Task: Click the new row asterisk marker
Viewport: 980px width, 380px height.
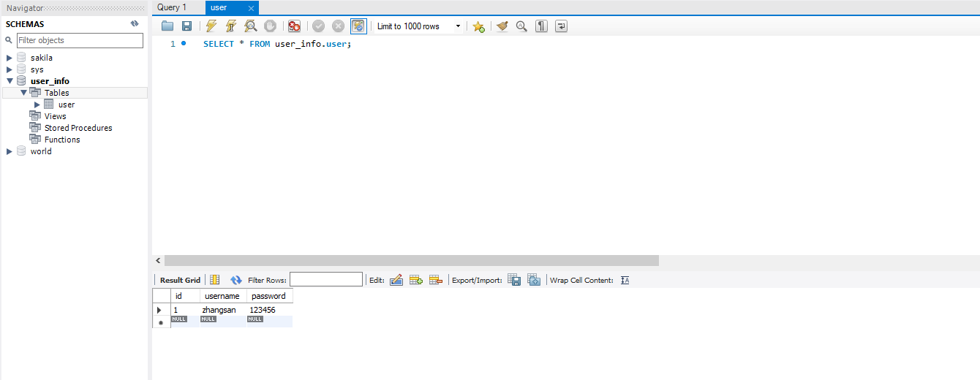Action: (160, 322)
